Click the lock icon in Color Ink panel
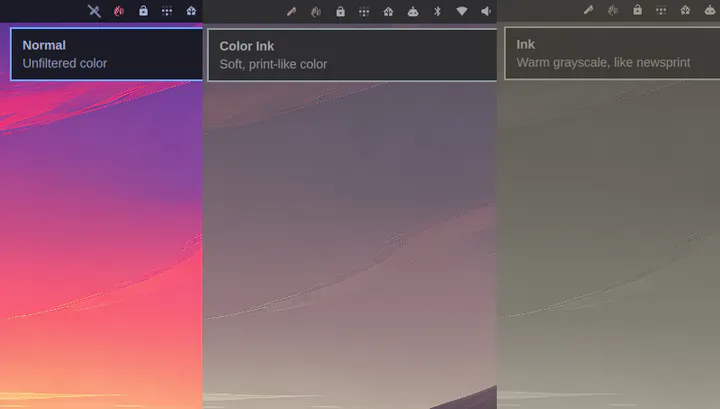720x409 pixels. tap(340, 11)
